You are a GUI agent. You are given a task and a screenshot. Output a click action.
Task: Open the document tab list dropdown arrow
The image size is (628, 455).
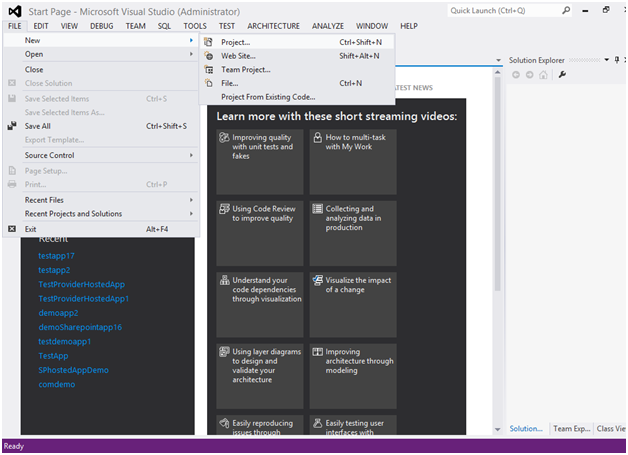[498, 60]
